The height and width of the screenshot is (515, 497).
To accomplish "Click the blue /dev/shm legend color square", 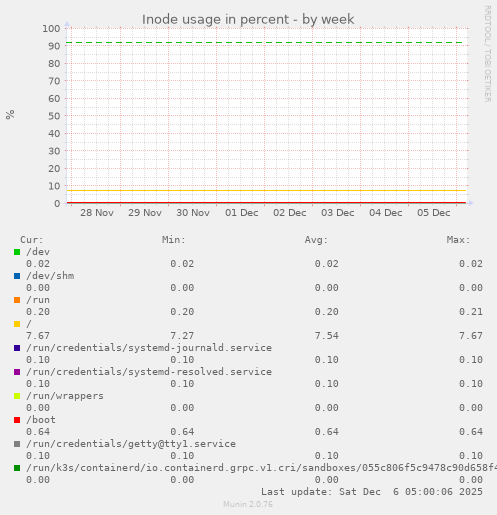I will tap(17, 276).
